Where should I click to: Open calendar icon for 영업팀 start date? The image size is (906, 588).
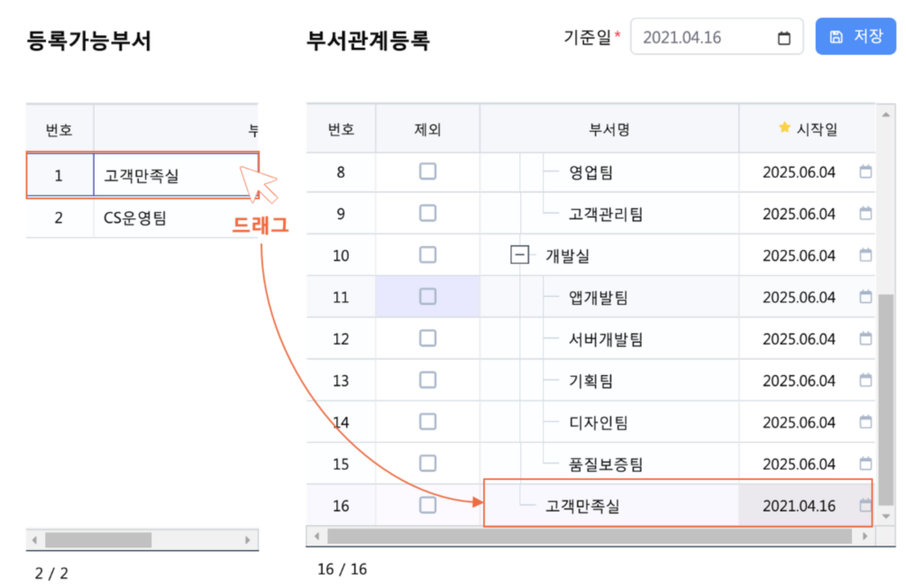(x=865, y=172)
